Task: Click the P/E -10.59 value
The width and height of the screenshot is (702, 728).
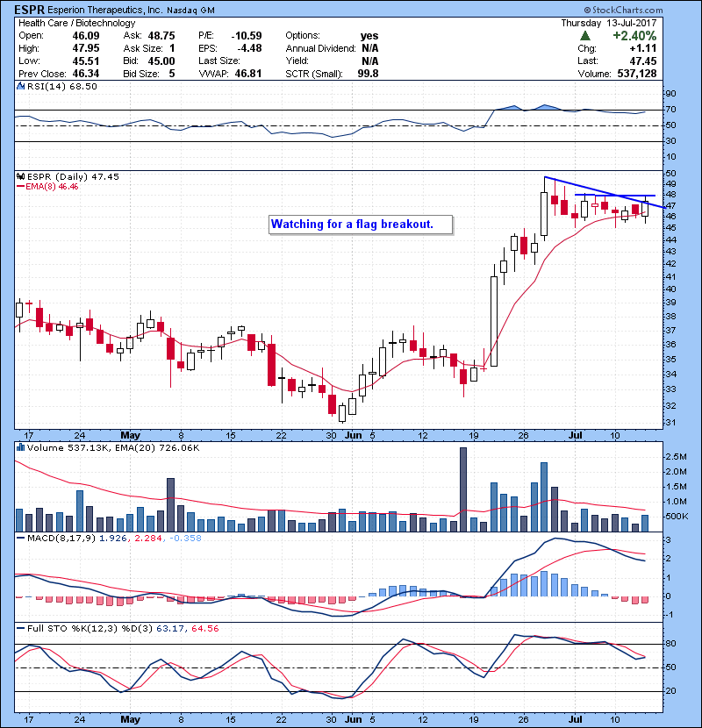Action: tap(247, 36)
